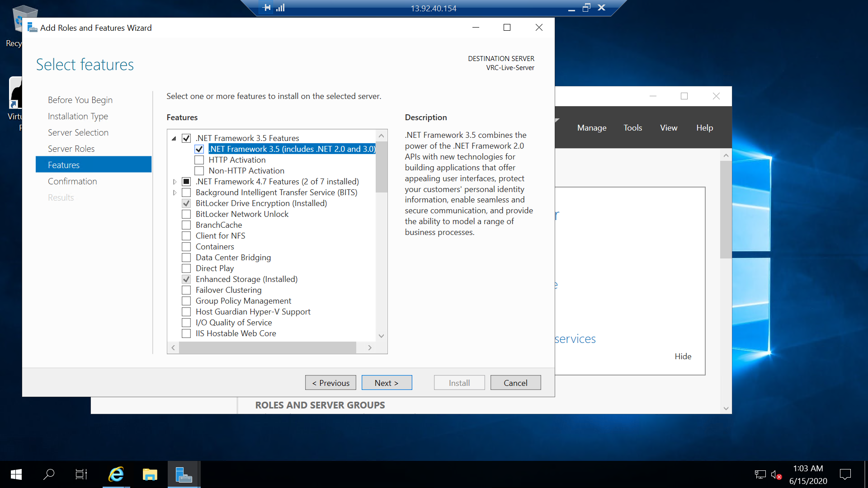The height and width of the screenshot is (488, 868).
Task: Expand the .NET Framework 4.7 Features node
Action: [175, 182]
